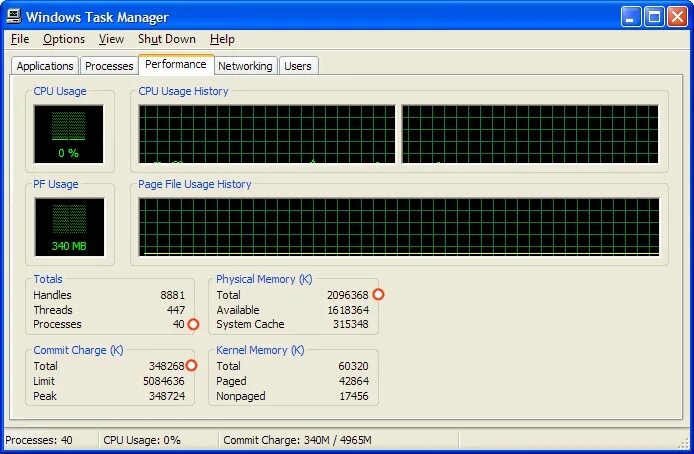Click status bar 'Processes: 40' entry
The height and width of the screenshot is (454, 694).
[x=39, y=440]
